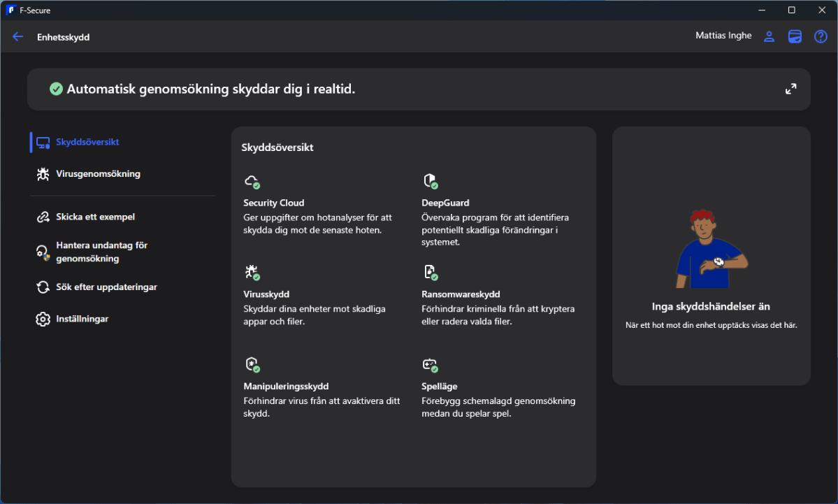Click the DeepGuard monitoring icon
The height and width of the screenshot is (504, 838).
coord(432,181)
